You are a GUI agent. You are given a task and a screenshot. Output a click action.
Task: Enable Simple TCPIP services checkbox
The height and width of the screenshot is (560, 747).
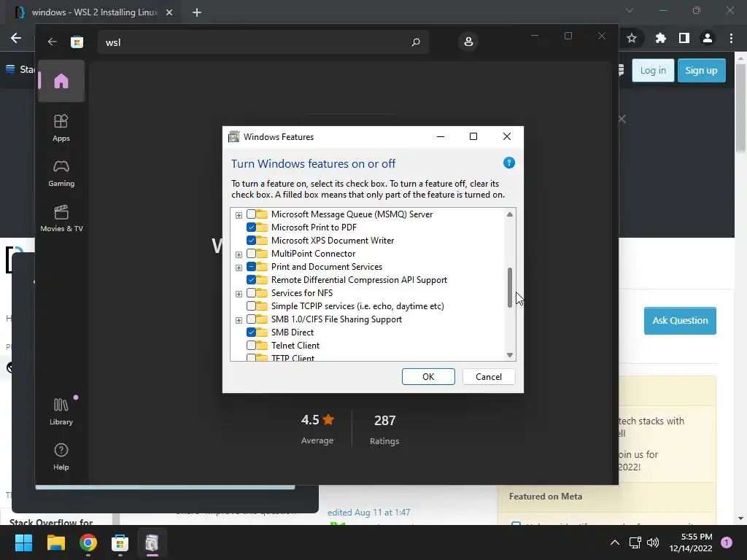[251, 306]
